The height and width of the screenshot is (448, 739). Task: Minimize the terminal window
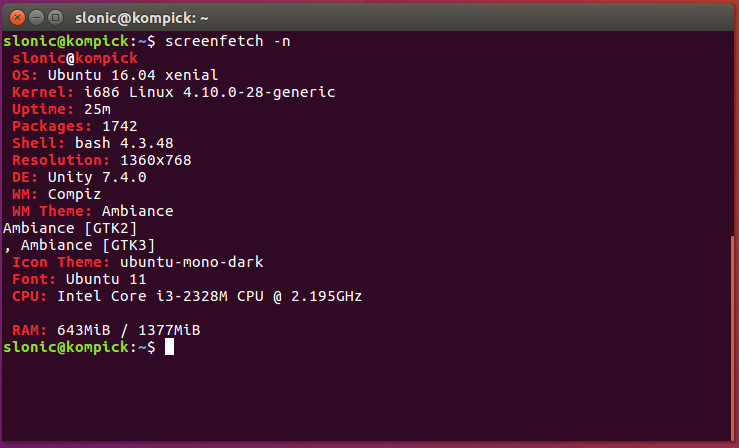point(34,16)
